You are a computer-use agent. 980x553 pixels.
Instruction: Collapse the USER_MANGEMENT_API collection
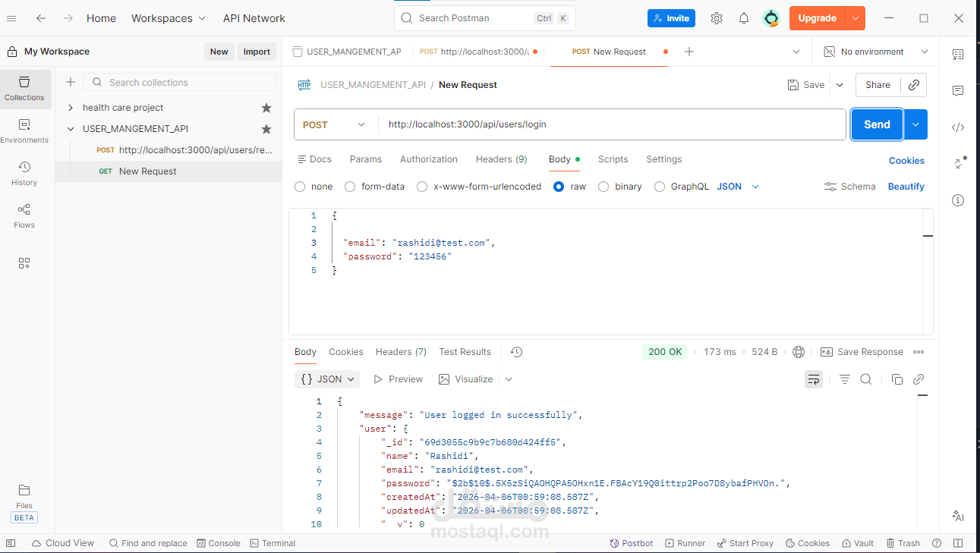point(71,129)
